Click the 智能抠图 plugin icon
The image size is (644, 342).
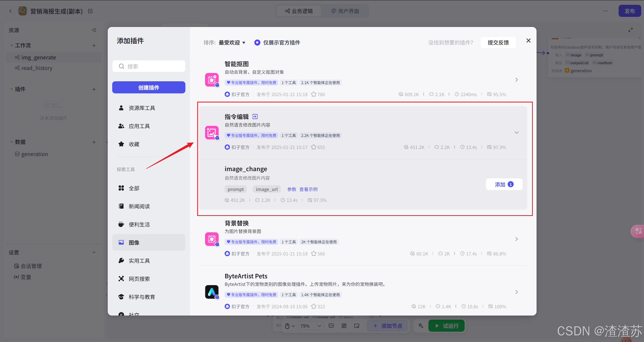tap(212, 80)
